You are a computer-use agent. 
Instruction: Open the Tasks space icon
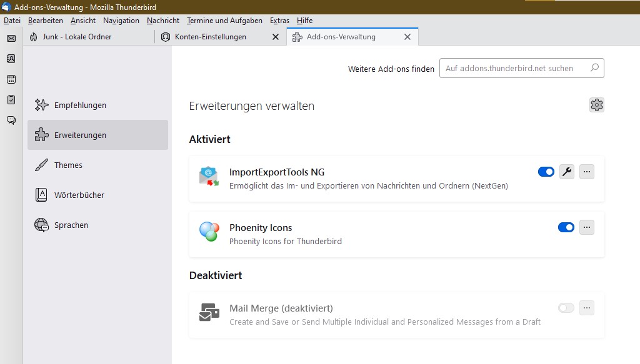(x=11, y=100)
